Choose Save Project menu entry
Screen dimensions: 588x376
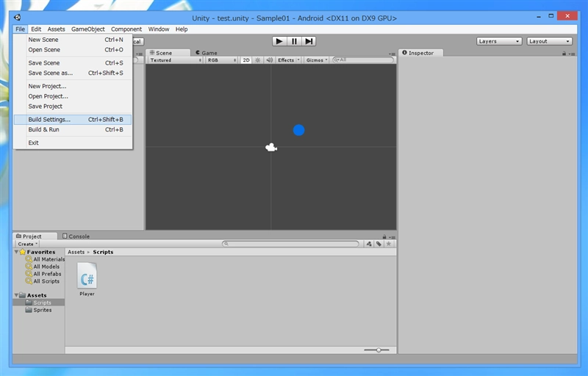pyautogui.click(x=73, y=106)
